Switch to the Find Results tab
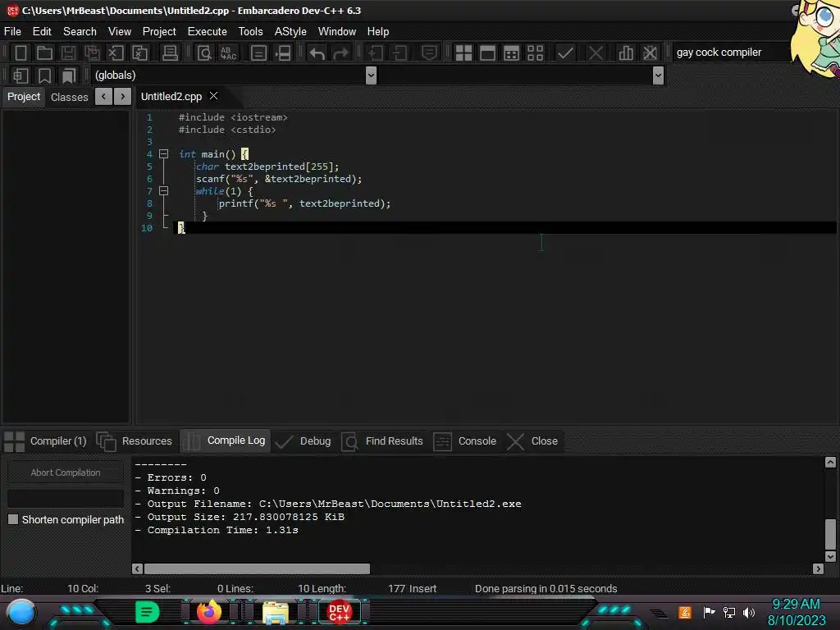 382,441
